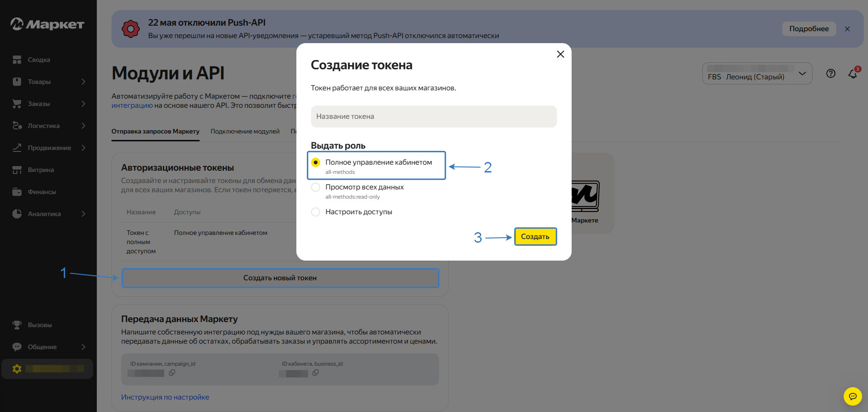Click the Общение chat bubble icon
The height and width of the screenshot is (412, 868).
point(17,347)
